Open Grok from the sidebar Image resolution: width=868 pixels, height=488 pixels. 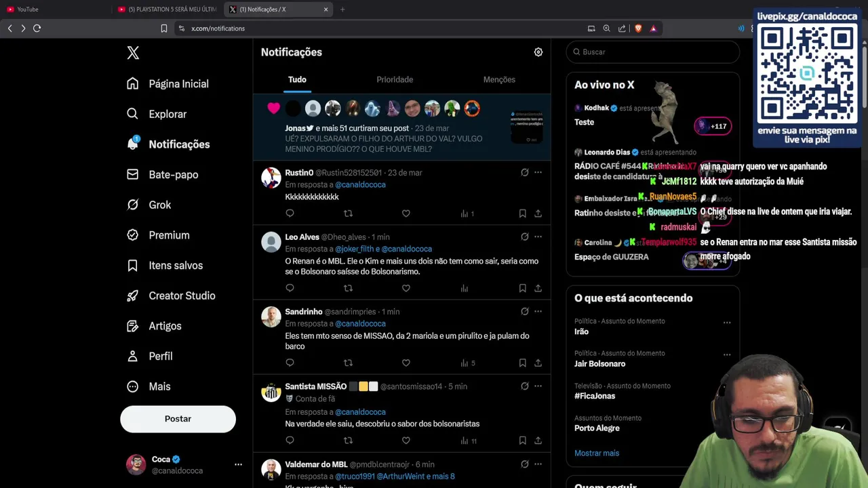pyautogui.click(x=149, y=205)
